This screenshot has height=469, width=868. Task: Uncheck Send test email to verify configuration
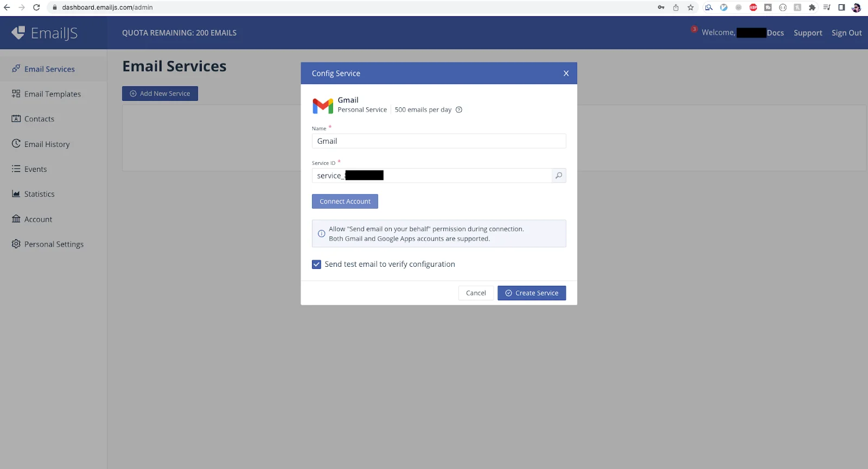316,265
